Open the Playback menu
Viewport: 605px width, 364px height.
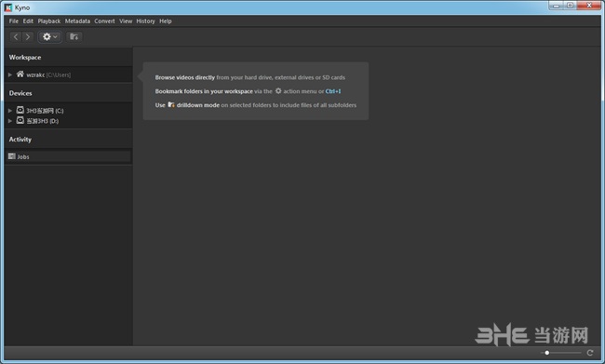[49, 21]
